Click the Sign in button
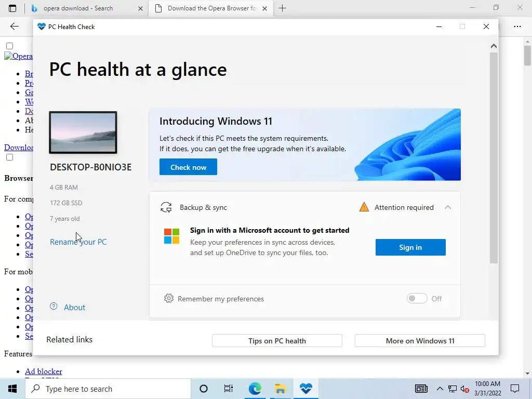The image size is (532, 399). coord(410,247)
